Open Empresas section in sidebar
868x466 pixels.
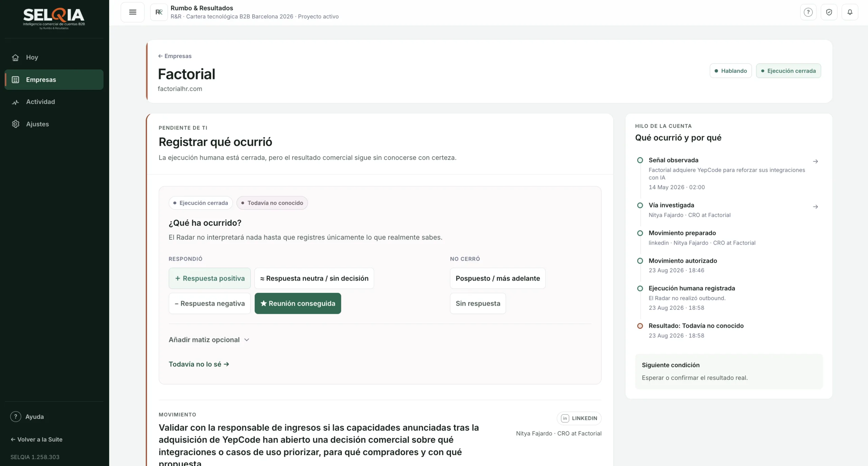(x=54, y=80)
